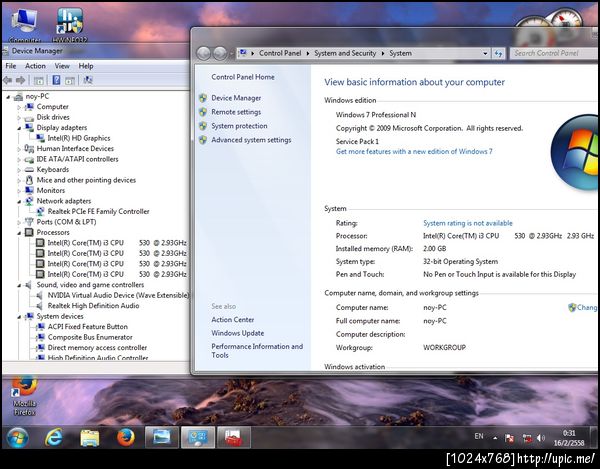Expand the Disk drives category
Screen dimensions: 600x469
click(19, 118)
